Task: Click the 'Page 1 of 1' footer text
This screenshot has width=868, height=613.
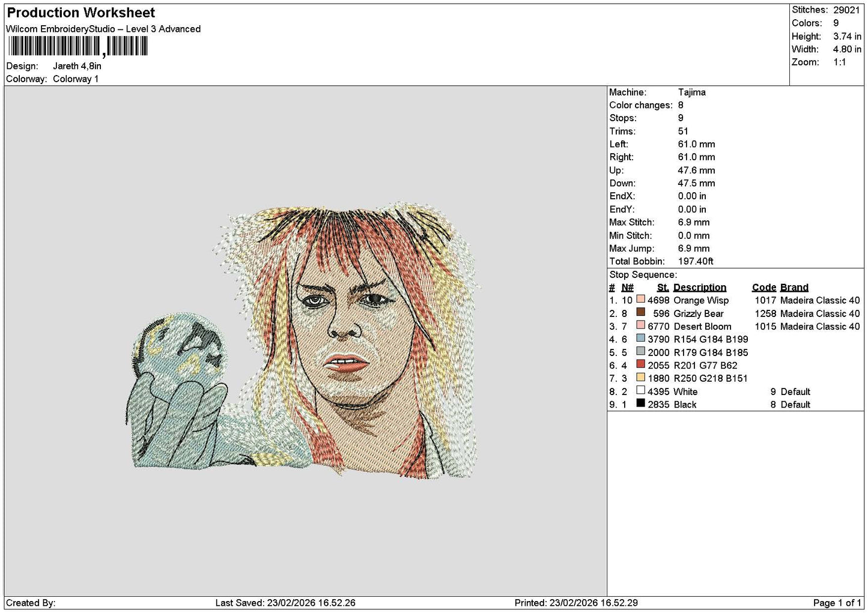Action: [837, 603]
